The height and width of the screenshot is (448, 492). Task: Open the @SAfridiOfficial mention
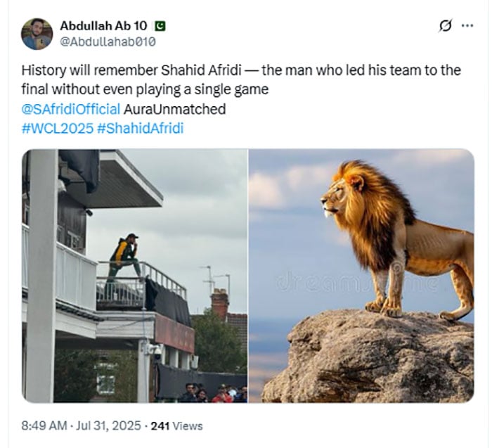pos(70,109)
